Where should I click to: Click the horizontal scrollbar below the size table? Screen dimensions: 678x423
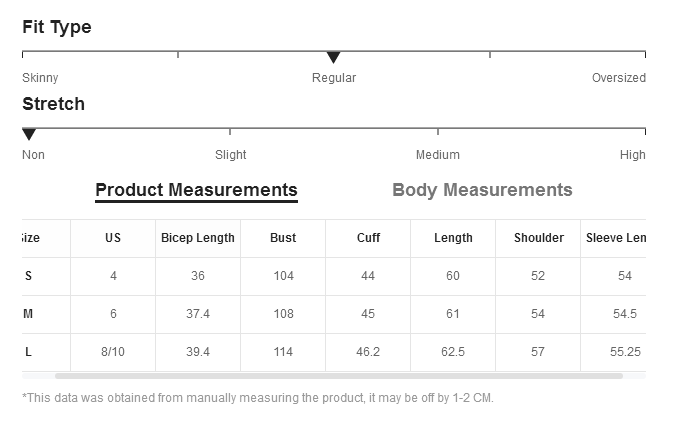coord(339,376)
